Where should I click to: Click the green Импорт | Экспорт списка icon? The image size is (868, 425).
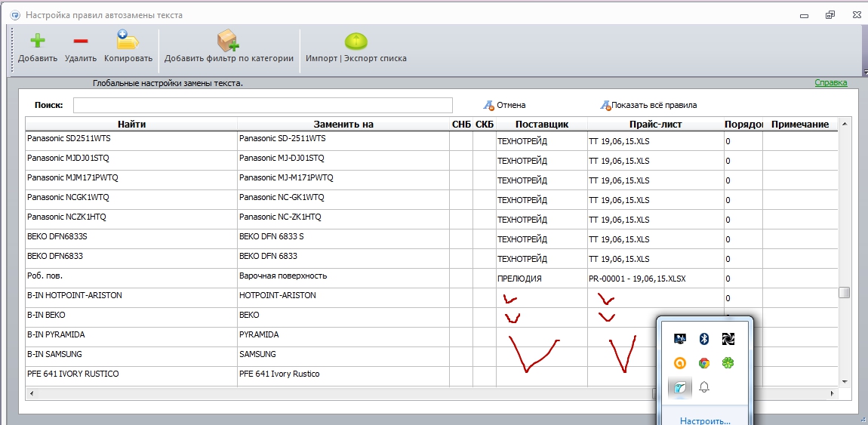356,41
